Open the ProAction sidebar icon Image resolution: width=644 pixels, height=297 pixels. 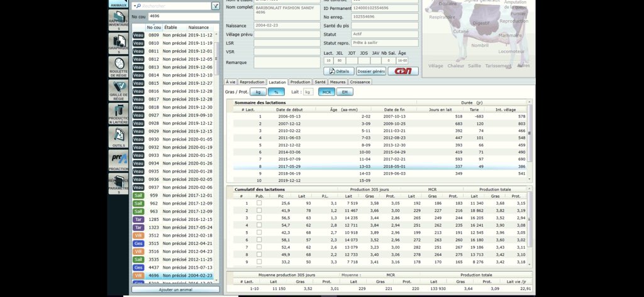118,160
